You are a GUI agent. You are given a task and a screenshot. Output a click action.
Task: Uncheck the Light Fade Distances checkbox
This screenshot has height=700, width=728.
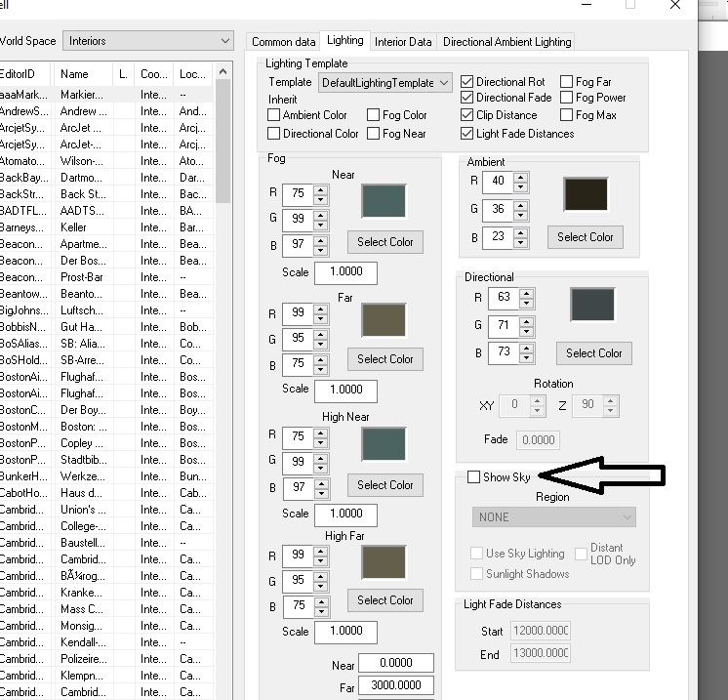(467, 134)
